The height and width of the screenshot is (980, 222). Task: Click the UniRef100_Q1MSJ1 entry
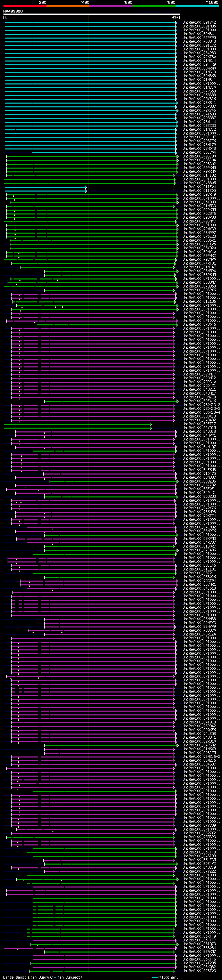(x=199, y=80)
